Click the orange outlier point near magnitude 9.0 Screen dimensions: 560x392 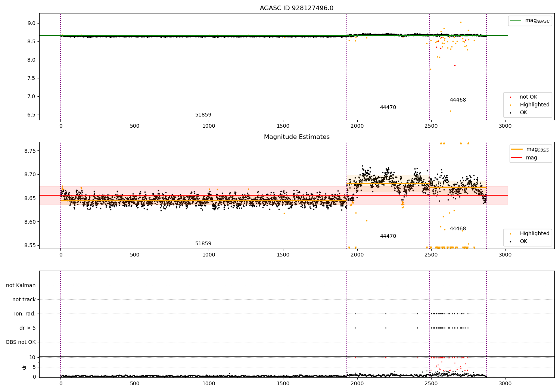(461, 22)
